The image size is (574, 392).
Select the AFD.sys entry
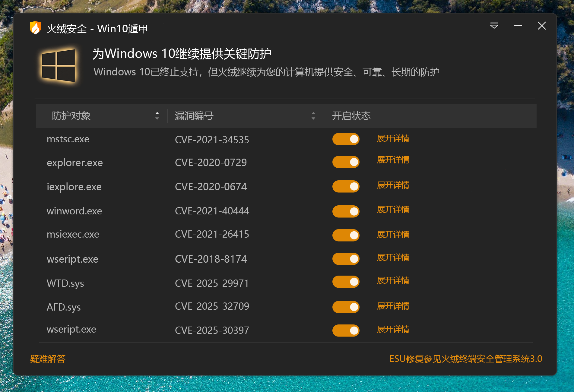64,307
